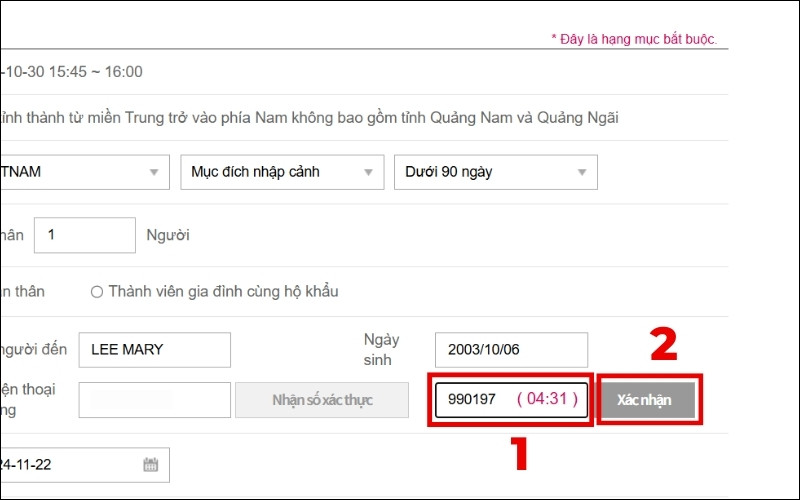
Task: Click the countdown timer '( 04:31 )'
Action: (547, 398)
